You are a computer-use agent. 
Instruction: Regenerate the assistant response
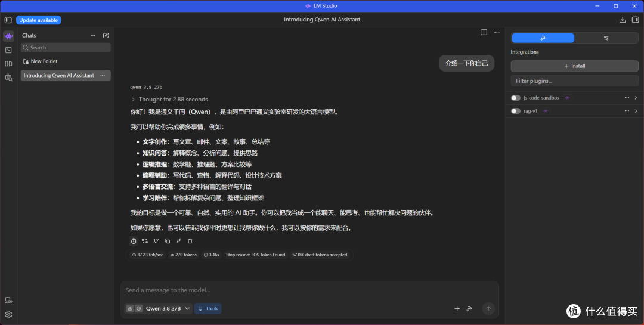point(145,241)
